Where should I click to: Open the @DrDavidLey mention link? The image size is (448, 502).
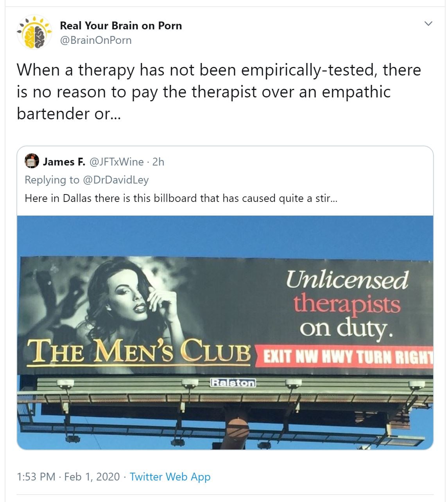115,180
